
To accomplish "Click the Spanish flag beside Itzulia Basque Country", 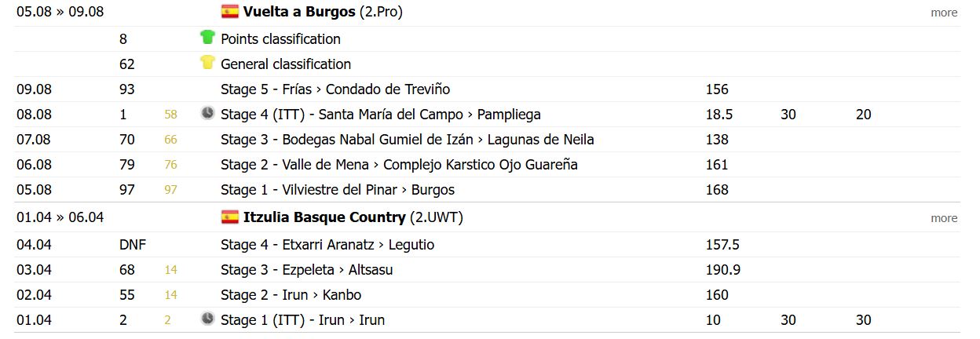I will 230,217.
